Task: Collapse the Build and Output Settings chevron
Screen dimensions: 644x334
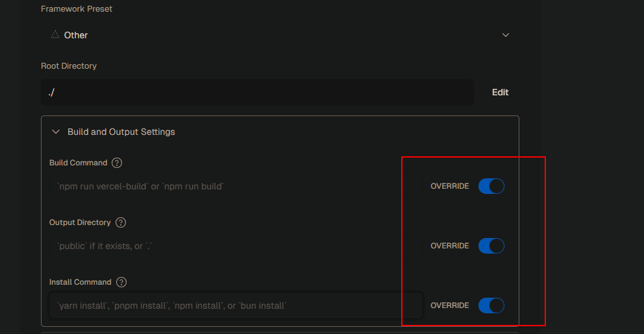Action: click(x=56, y=132)
